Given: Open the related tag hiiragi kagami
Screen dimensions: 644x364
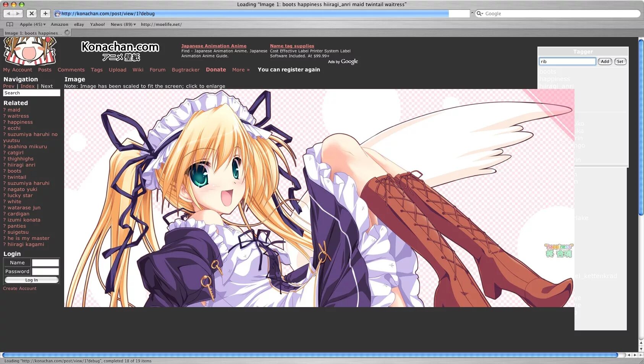Looking at the screenshot, I should pyautogui.click(x=26, y=244).
